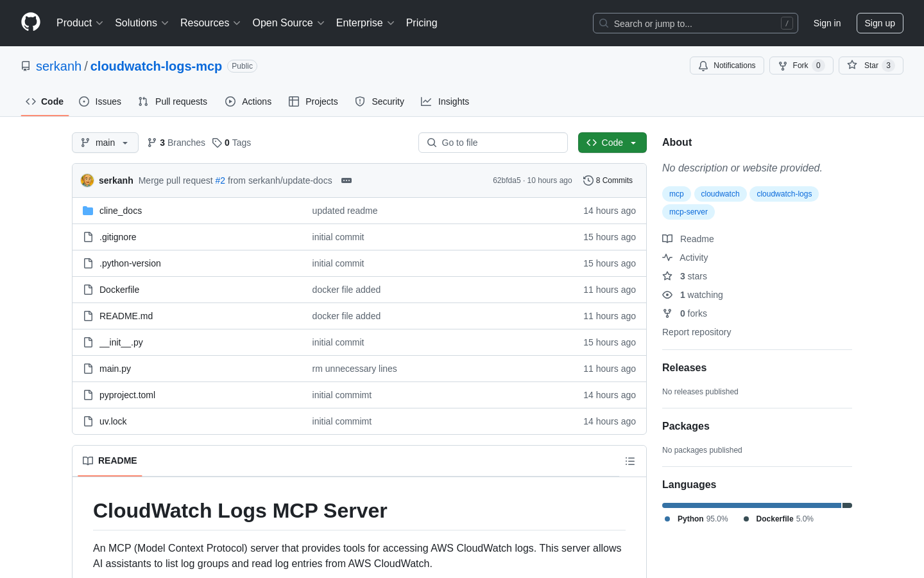Click the .gitignore file icon
Image resolution: width=924 pixels, height=578 pixels.
click(x=88, y=237)
